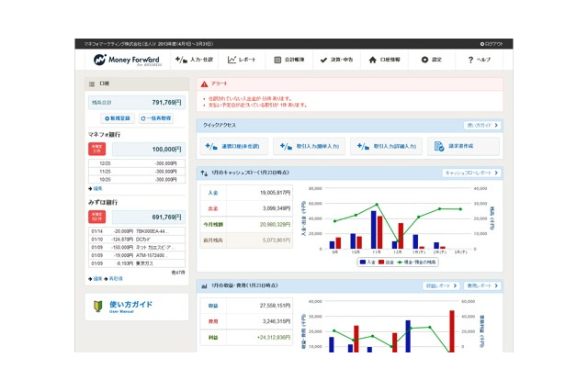Click the ログアウト link
This screenshot has width=588, height=391.
click(x=491, y=43)
